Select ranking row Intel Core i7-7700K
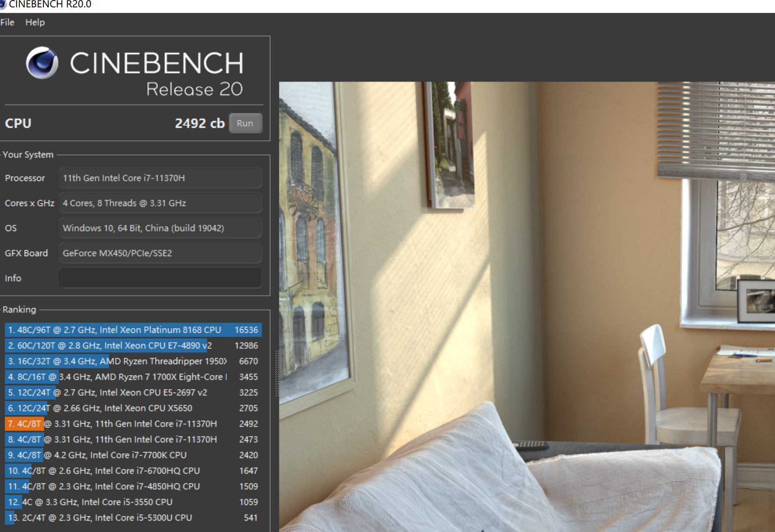This screenshot has width=775, height=532. [133, 455]
